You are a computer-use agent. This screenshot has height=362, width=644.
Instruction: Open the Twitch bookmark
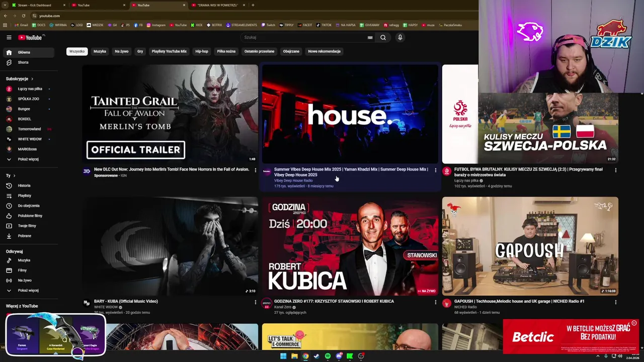(x=268, y=25)
